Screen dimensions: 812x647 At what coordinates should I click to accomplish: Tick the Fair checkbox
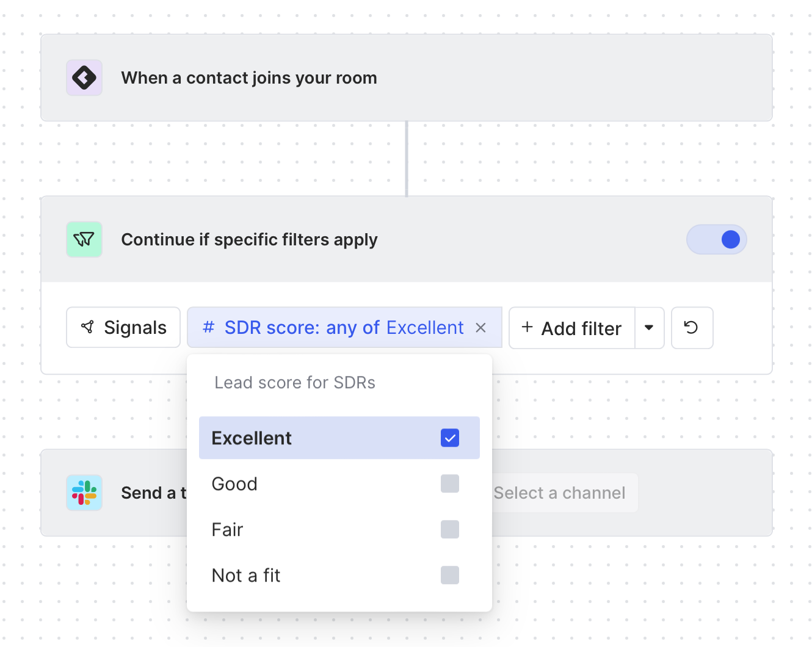(450, 529)
